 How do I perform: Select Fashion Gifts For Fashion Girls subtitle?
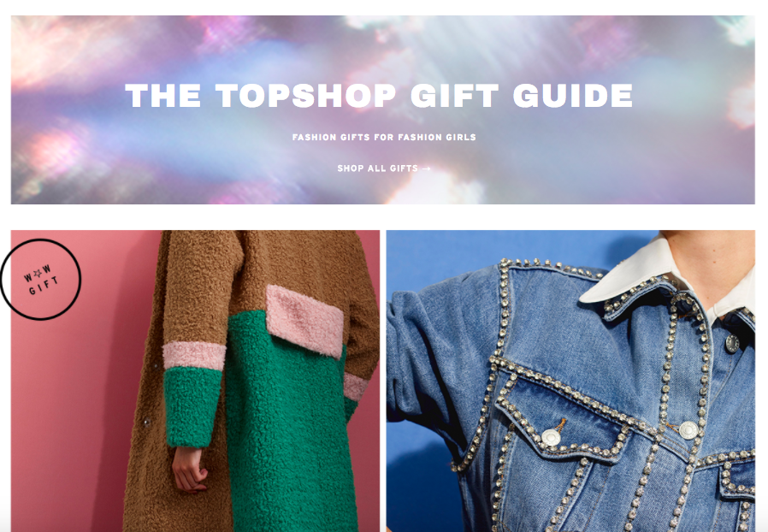(384, 137)
